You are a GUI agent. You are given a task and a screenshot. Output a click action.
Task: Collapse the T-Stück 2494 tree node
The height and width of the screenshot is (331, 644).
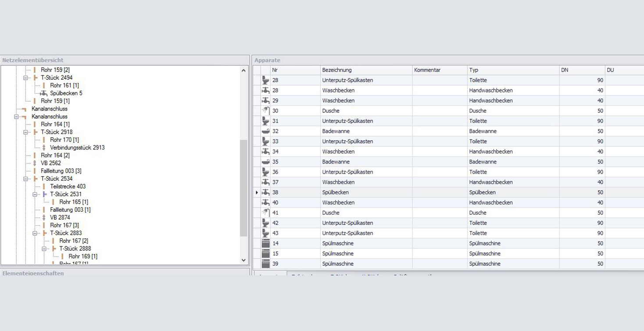26,78
